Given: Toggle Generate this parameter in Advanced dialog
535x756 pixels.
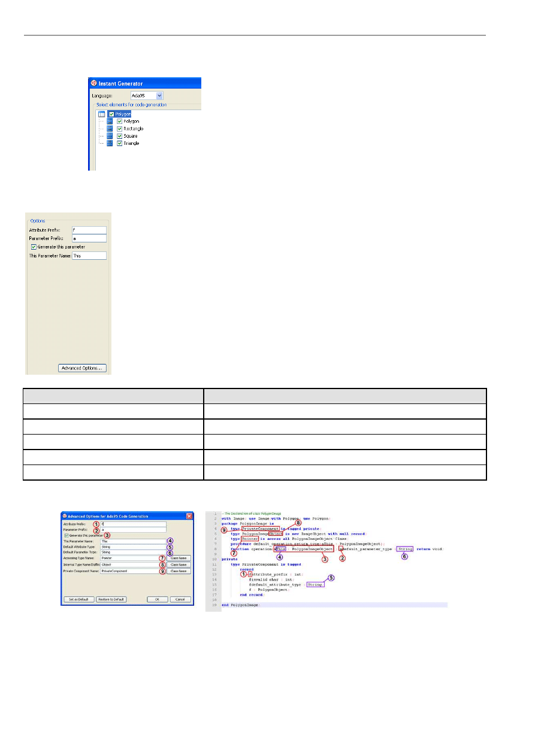Looking at the screenshot, I should (67, 535).
